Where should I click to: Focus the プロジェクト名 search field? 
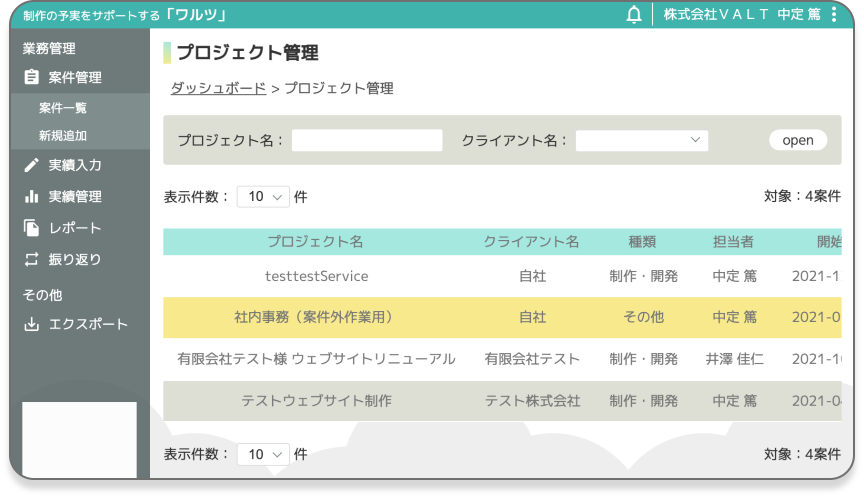367,141
